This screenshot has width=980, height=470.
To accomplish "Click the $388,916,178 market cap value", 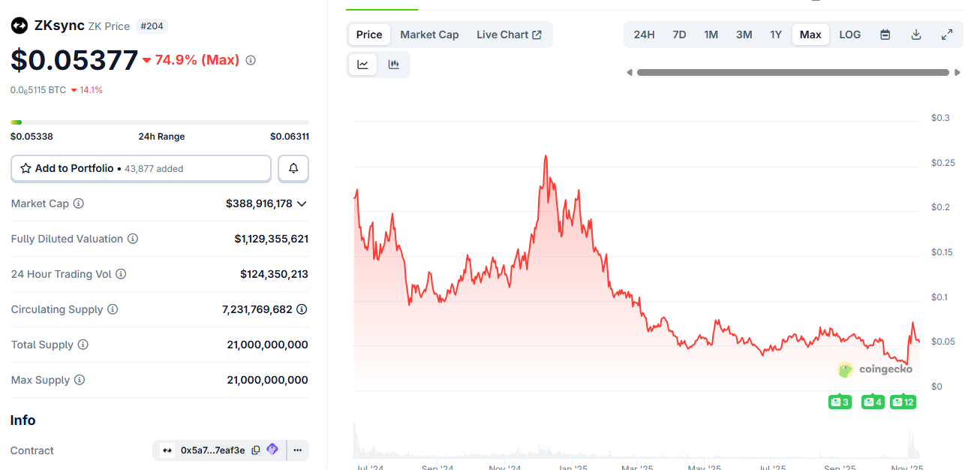I will point(259,203).
